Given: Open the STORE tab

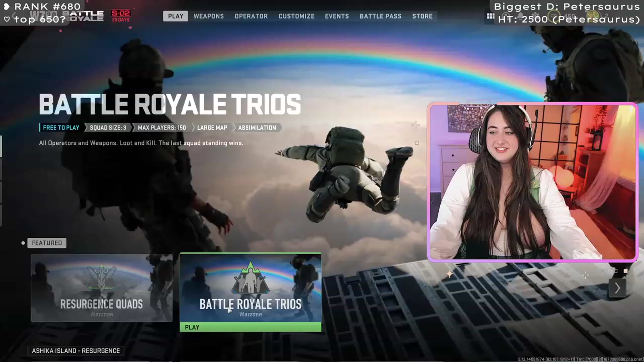Looking at the screenshot, I should (422, 16).
